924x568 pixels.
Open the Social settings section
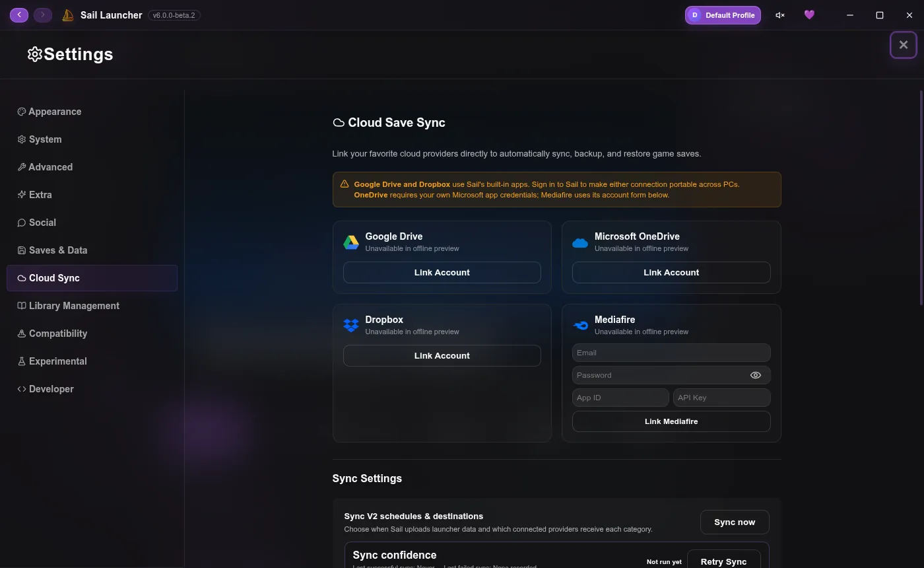click(92, 223)
